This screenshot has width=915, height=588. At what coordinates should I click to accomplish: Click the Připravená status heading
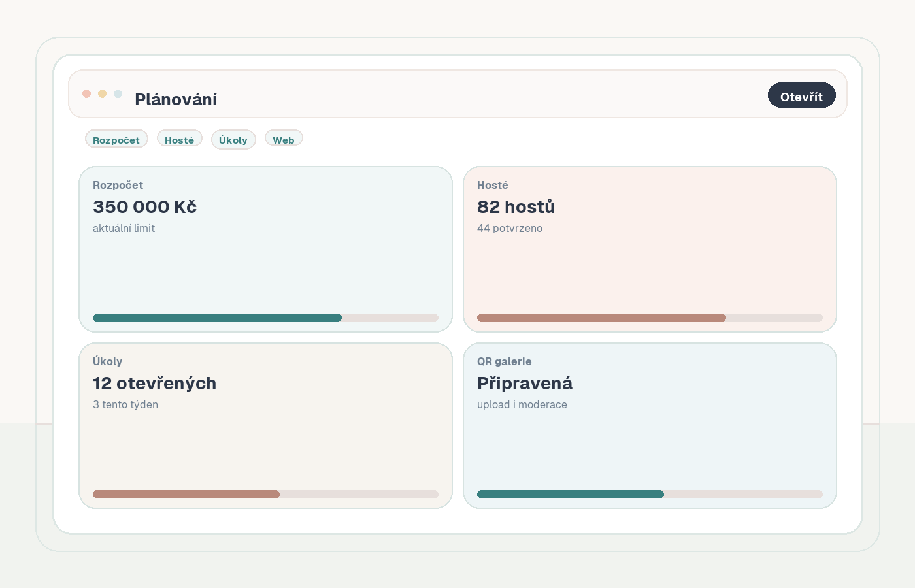point(524,384)
